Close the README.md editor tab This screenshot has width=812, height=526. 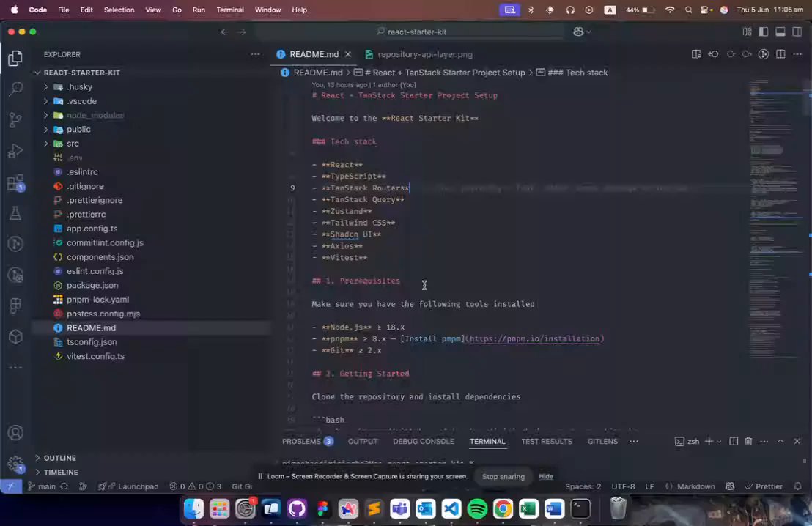(348, 54)
